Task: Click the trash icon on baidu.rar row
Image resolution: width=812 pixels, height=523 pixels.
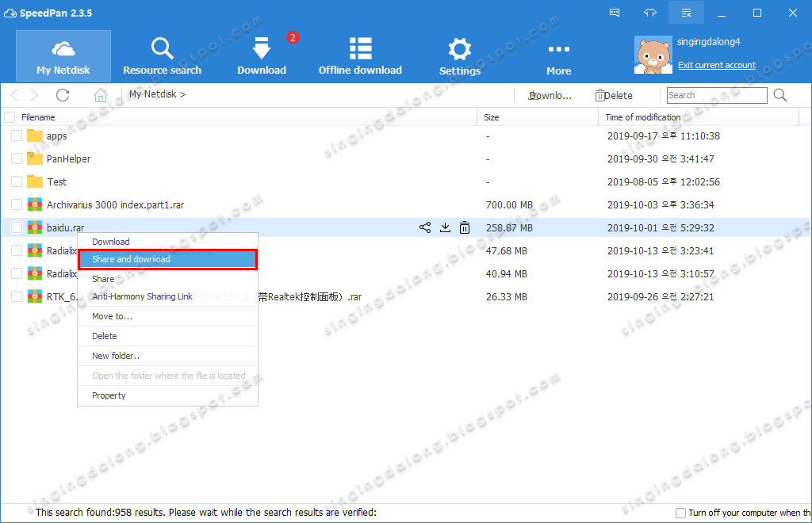Action: [465, 227]
